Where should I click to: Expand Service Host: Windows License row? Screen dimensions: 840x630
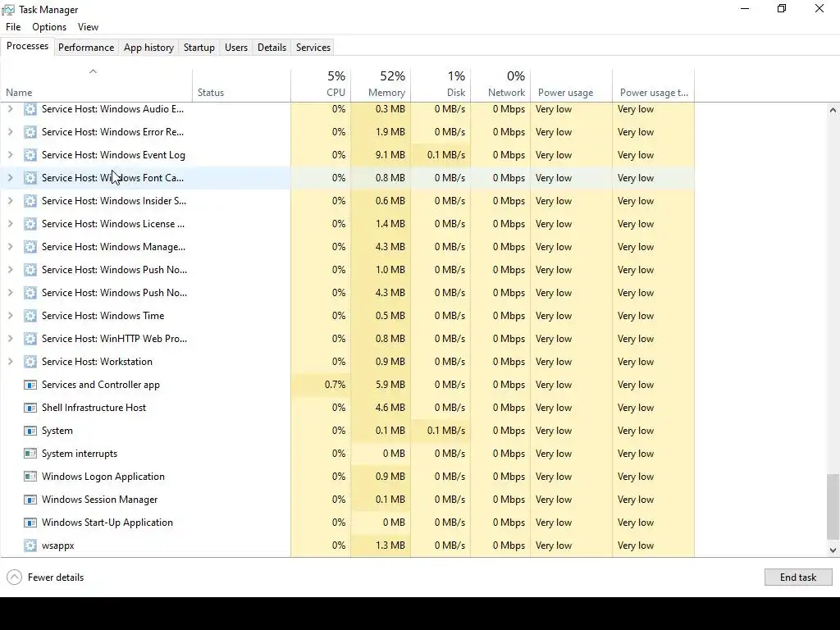point(10,224)
